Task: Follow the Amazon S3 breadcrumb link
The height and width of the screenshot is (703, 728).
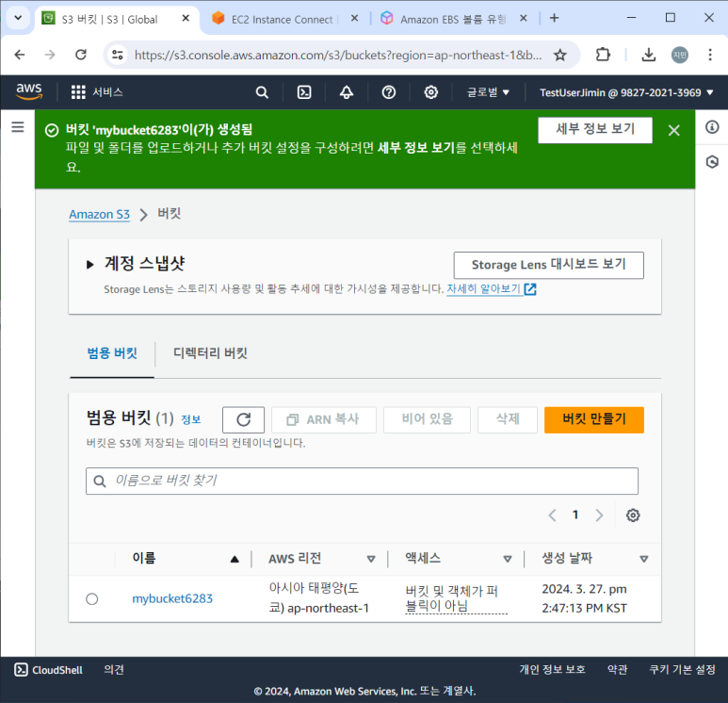Action: click(x=99, y=214)
